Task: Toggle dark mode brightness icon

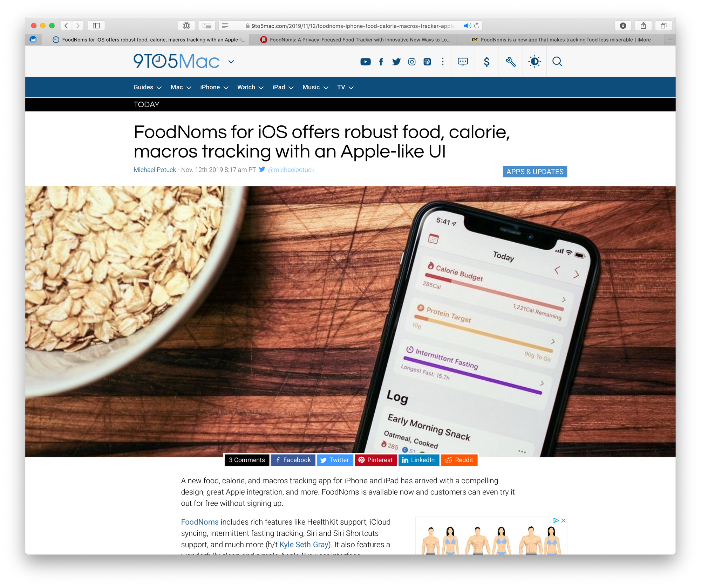Action: [x=535, y=62]
